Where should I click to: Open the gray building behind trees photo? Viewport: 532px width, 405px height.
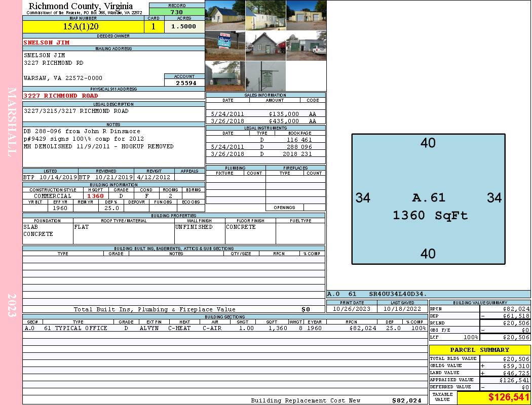(x=225, y=76)
